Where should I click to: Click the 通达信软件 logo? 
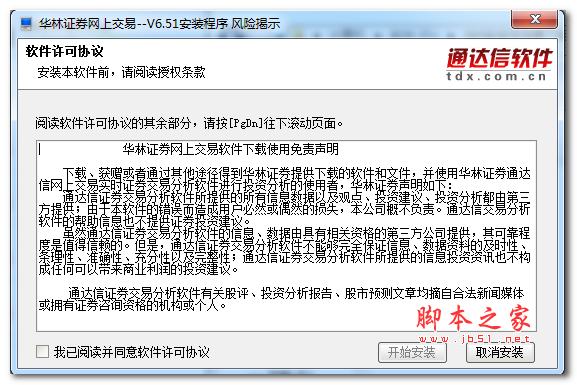[x=499, y=58]
